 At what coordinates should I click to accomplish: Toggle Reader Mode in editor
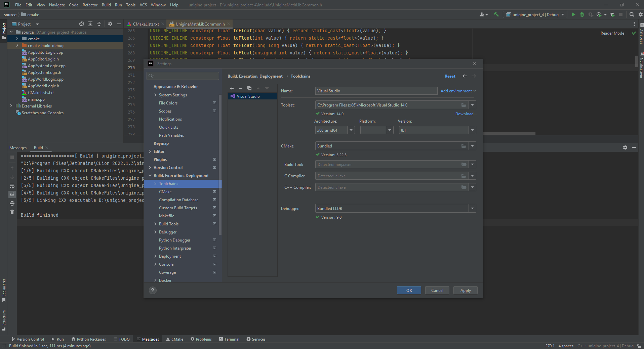tap(612, 33)
